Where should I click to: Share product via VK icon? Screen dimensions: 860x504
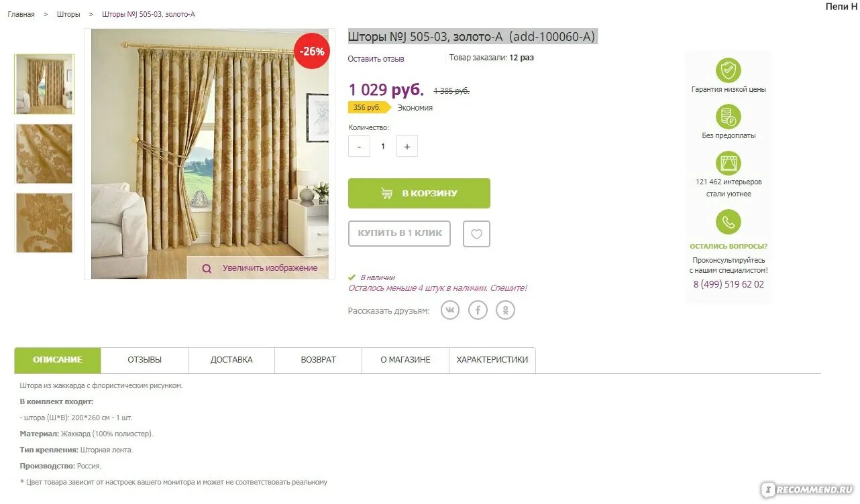click(450, 310)
